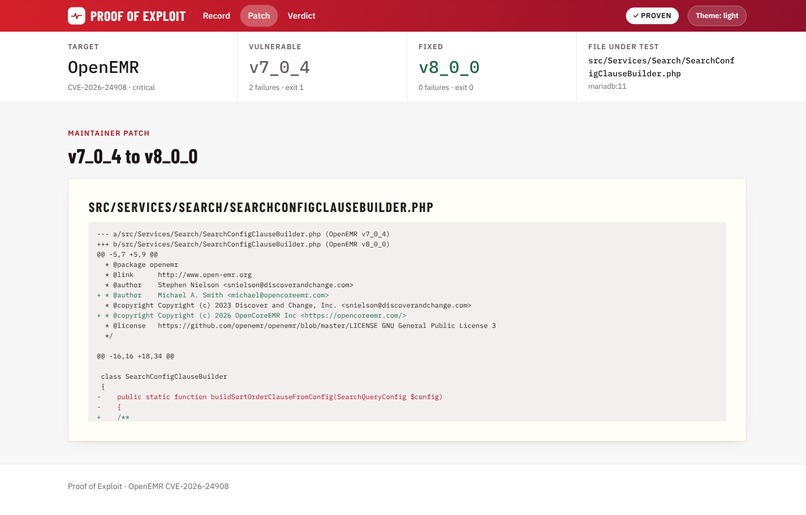Image resolution: width=806 pixels, height=515 pixels.
Task: Click the SRC/SERVICES/SEARCH/SEARCHCONFIGCLAUSEBUILDER.PHP heading
Action: pos(261,207)
